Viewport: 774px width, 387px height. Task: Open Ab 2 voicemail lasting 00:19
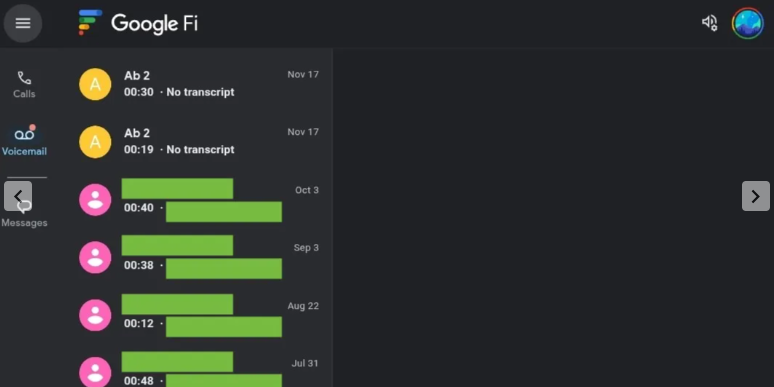(x=199, y=142)
